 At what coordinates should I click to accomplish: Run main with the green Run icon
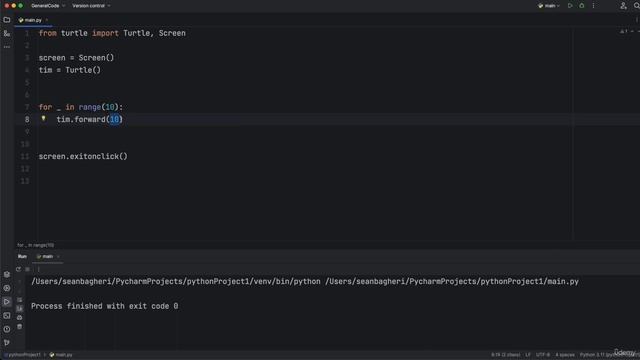570,6
